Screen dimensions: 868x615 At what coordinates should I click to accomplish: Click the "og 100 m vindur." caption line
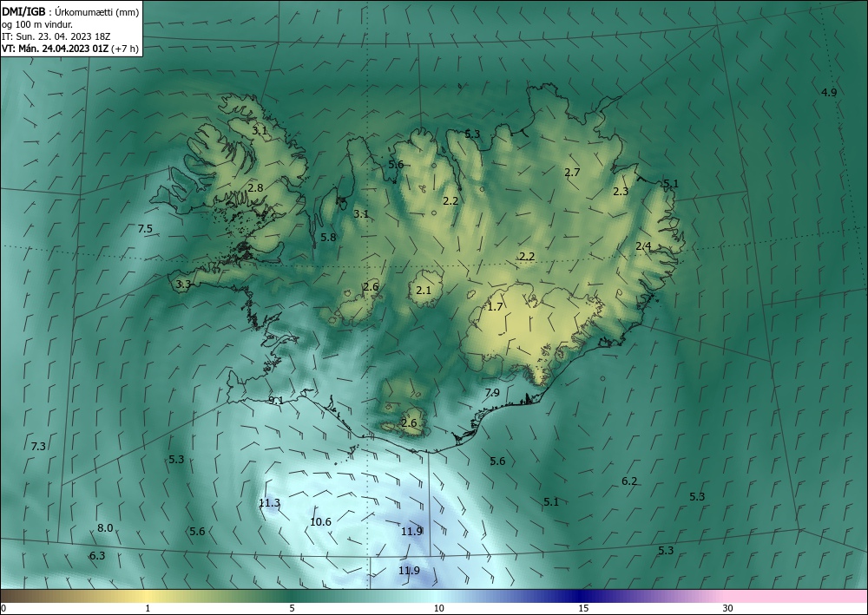click(x=37, y=24)
